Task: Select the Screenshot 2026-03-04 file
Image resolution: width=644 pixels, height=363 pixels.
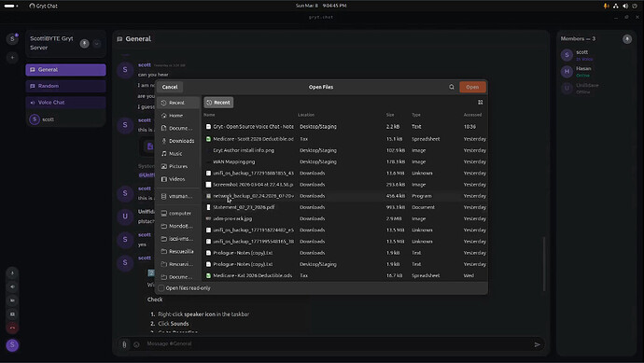Action: [x=345, y=185]
